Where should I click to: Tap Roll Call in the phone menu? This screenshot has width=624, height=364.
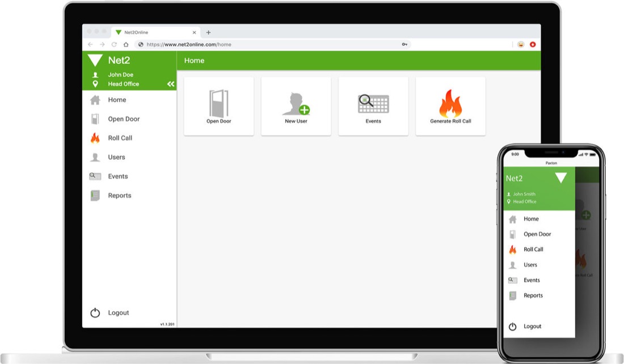(533, 249)
